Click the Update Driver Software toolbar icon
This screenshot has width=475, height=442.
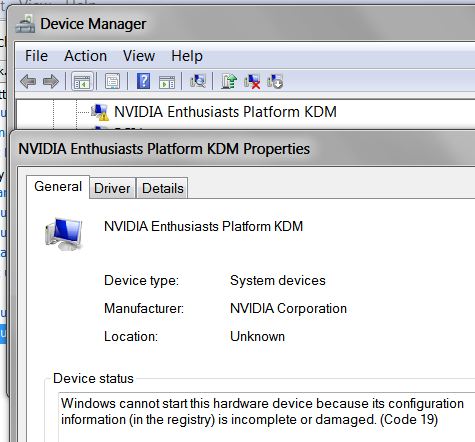click(229, 81)
